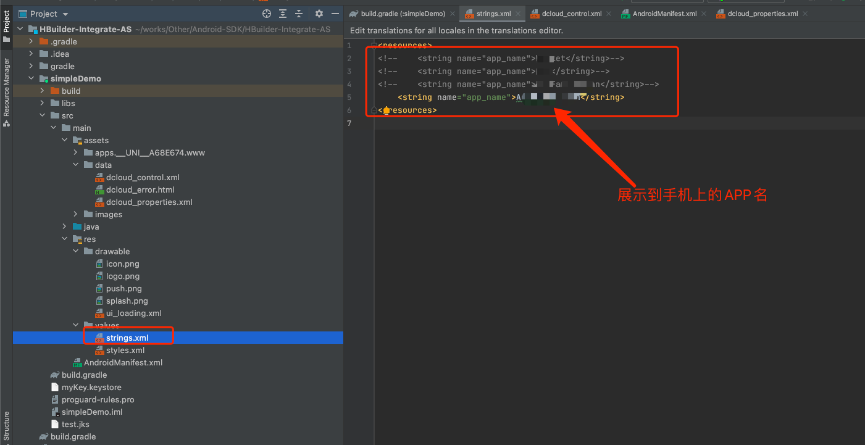The image size is (866, 445).
Task: Collapse the simpleDemo module arrow
Action: [x=32, y=78]
